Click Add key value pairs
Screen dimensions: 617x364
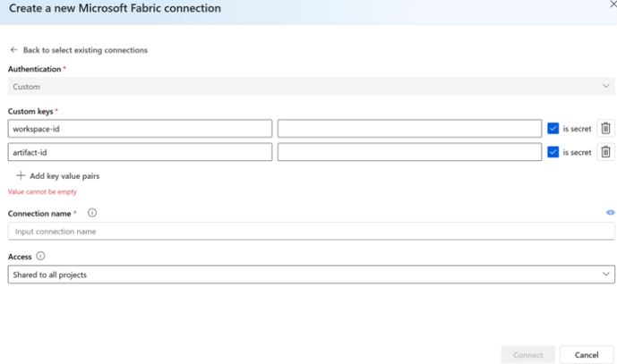64,176
